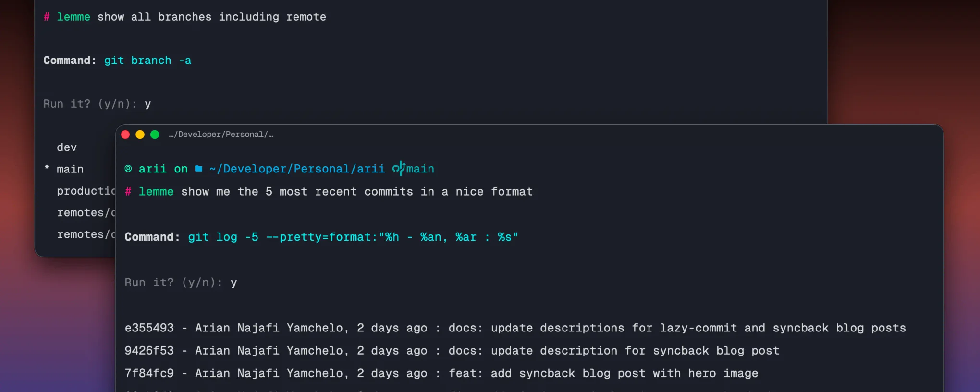The width and height of the screenshot is (980, 392).
Task: Click the folder icon in the prompt
Action: (x=198, y=169)
